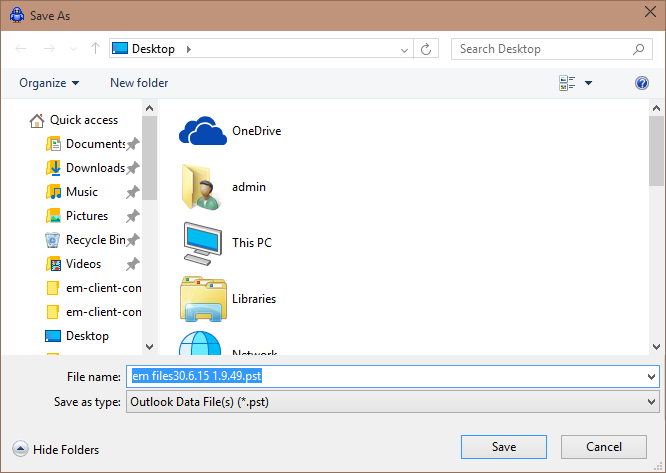Open Videos folder in navigation pane
This screenshot has height=473, width=666.
click(x=73, y=264)
